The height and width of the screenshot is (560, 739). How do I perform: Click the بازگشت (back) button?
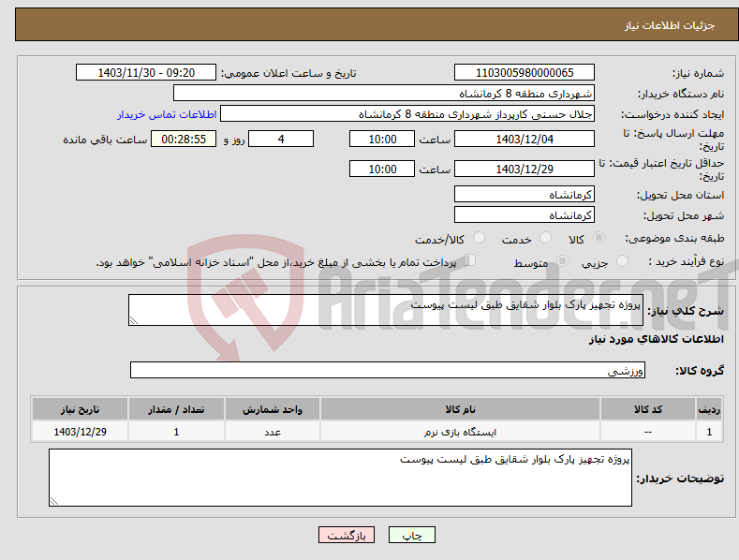347,535
